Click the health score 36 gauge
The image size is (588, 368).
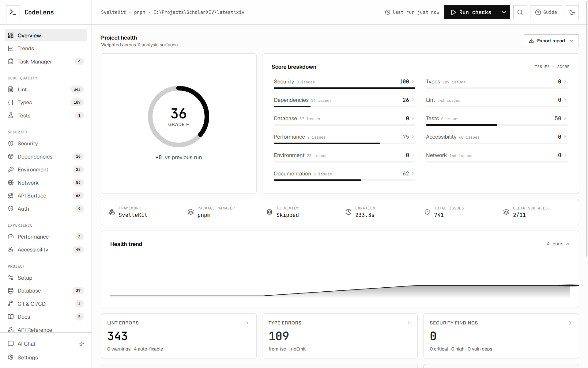click(179, 117)
